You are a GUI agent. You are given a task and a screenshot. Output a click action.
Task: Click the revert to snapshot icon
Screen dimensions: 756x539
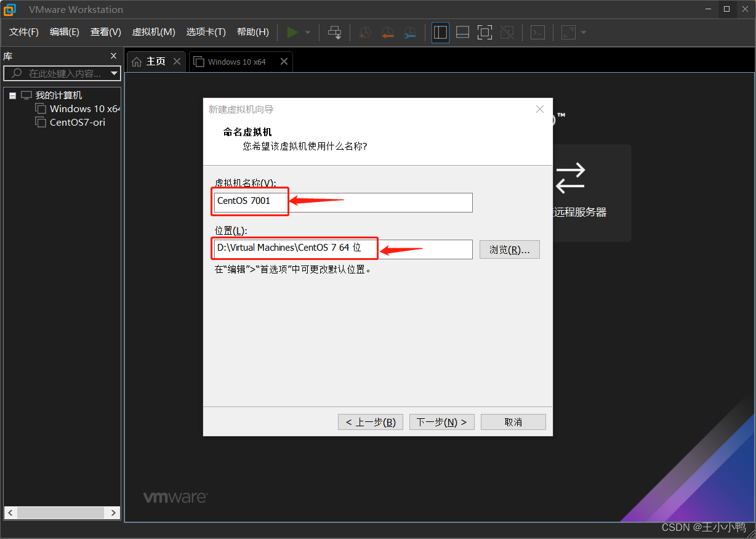pos(387,33)
